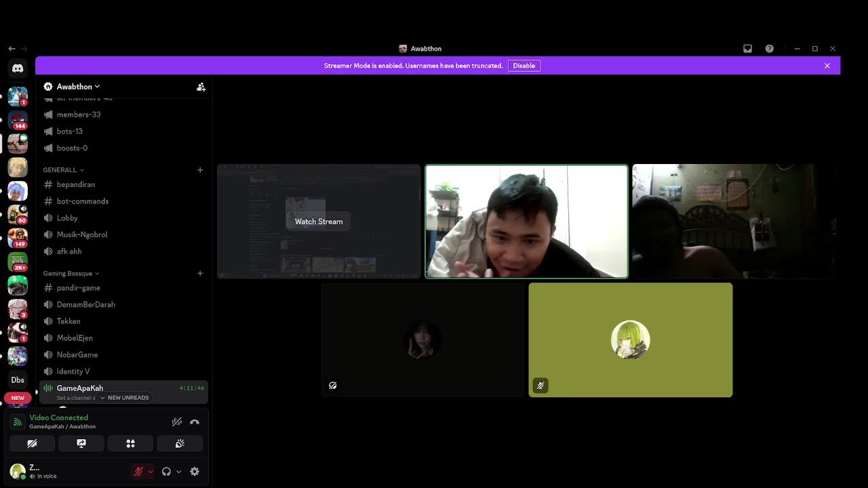Viewport: 868px width, 488px height.
Task: Share your screen button
Action: pos(81,443)
